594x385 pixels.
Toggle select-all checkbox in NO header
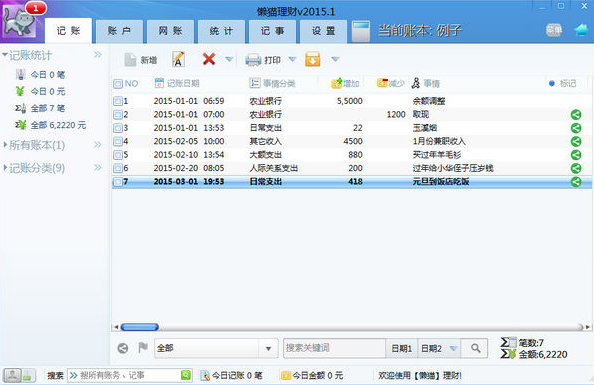point(118,84)
